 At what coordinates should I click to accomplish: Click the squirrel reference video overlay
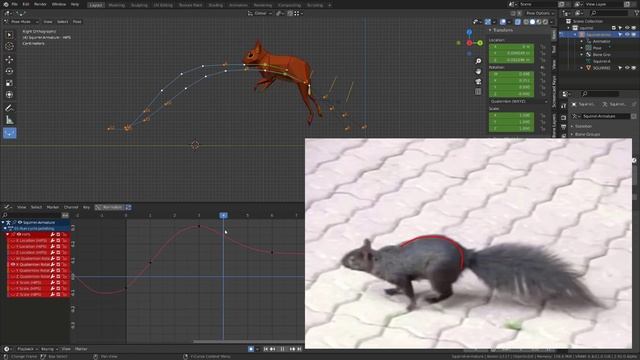[x=468, y=243]
